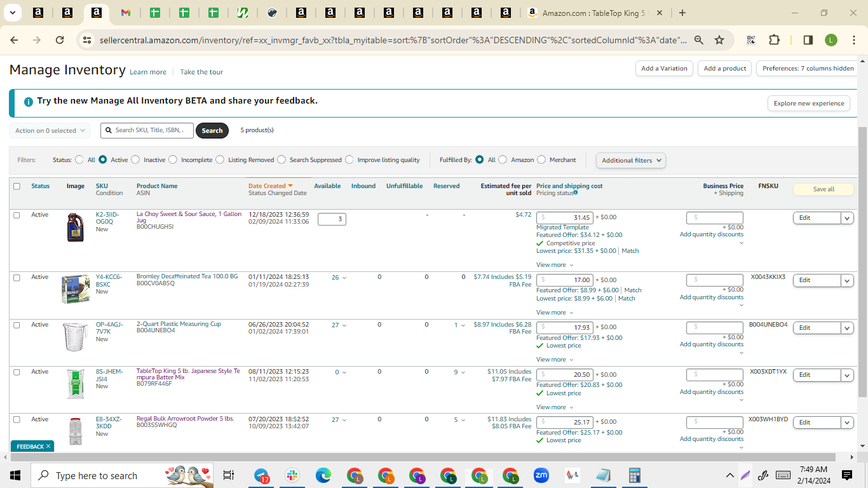Image resolution: width=868 pixels, height=488 pixels.
Task: Open the Chrome three-dot menu
Action: [x=853, y=40]
